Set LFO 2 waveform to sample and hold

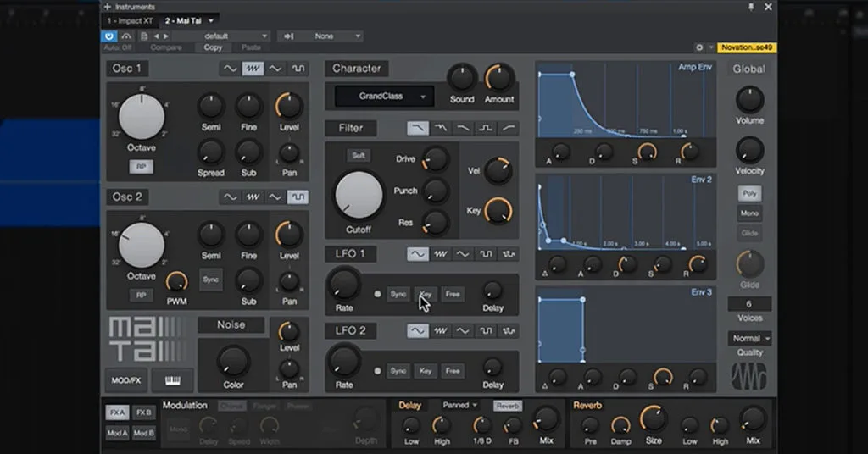(x=509, y=330)
